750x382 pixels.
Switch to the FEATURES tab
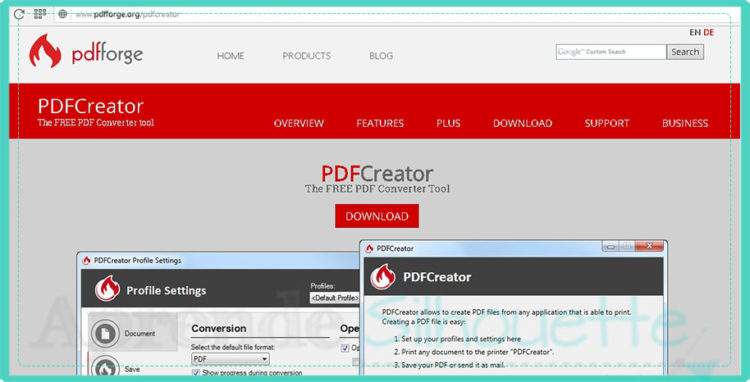(x=380, y=123)
